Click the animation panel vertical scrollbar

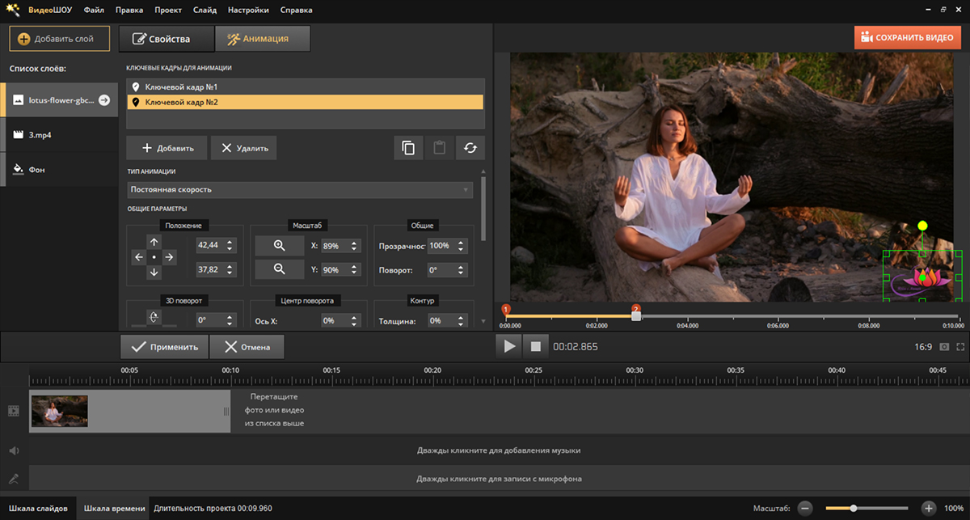483,208
